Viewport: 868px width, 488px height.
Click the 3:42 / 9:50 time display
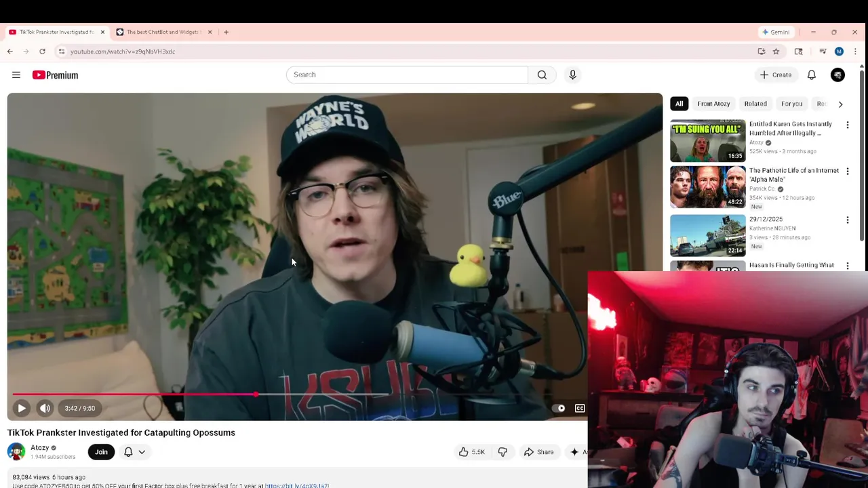[80, 408]
